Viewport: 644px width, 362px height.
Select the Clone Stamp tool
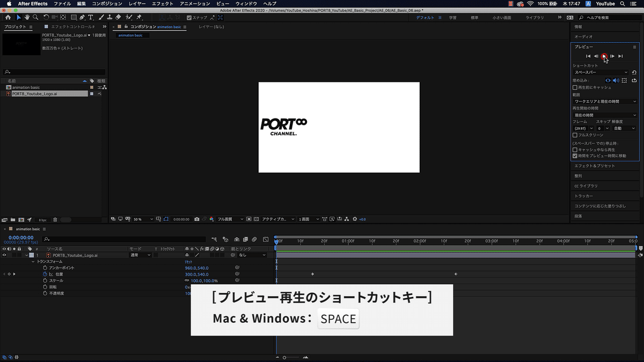[109, 17]
